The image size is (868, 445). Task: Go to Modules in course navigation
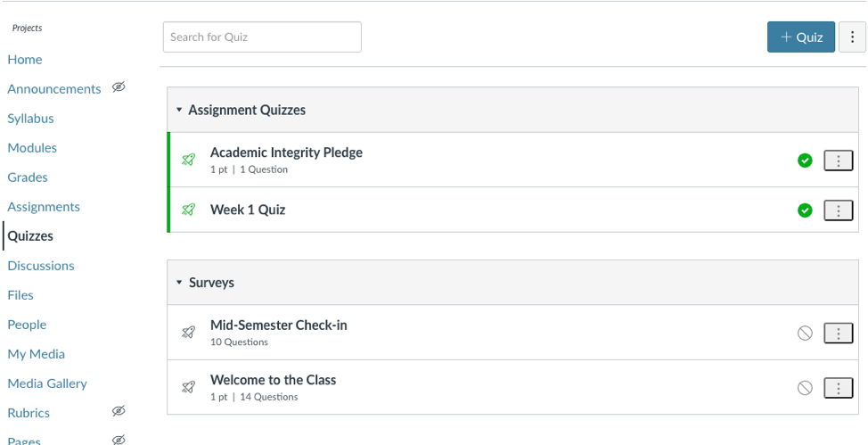[x=32, y=148]
